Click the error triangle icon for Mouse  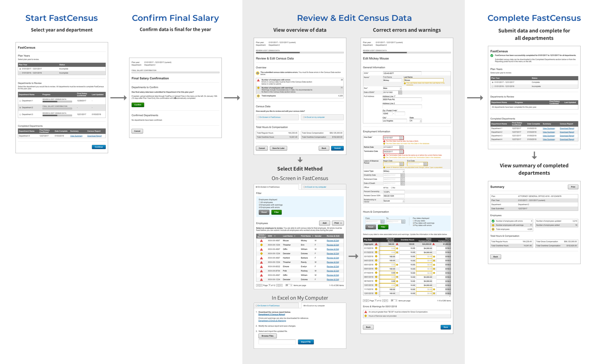click(x=261, y=241)
